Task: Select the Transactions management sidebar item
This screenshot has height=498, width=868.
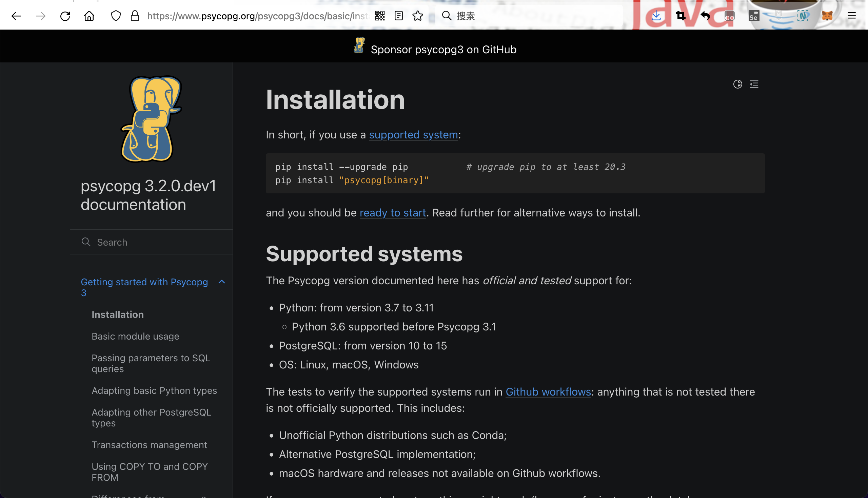Action: pyautogui.click(x=149, y=445)
